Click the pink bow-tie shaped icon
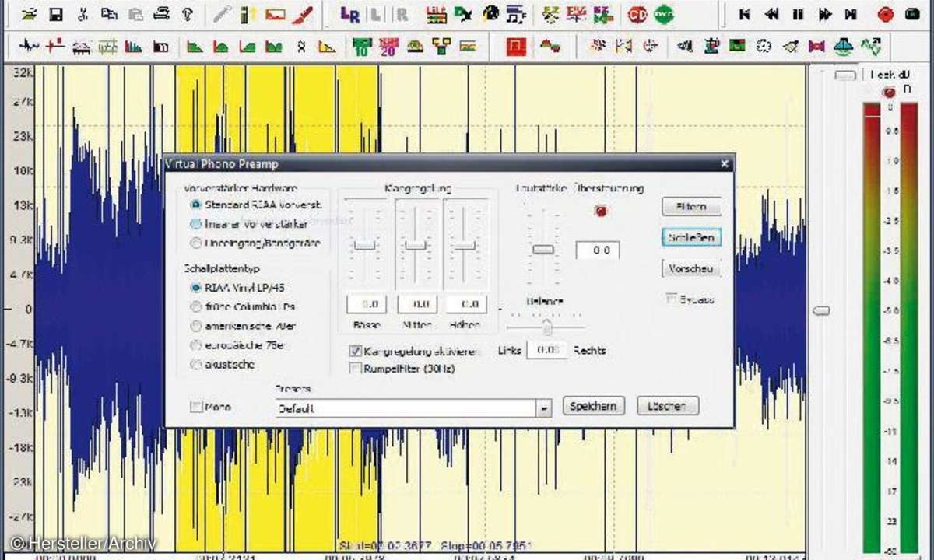Screen dimensions: 934x560 tap(816, 47)
